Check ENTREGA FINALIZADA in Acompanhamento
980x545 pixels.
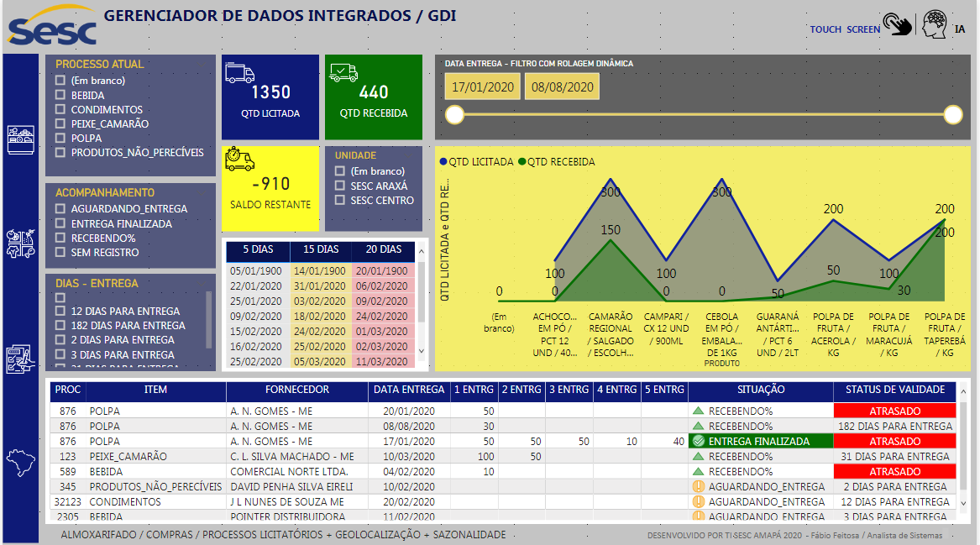point(60,223)
